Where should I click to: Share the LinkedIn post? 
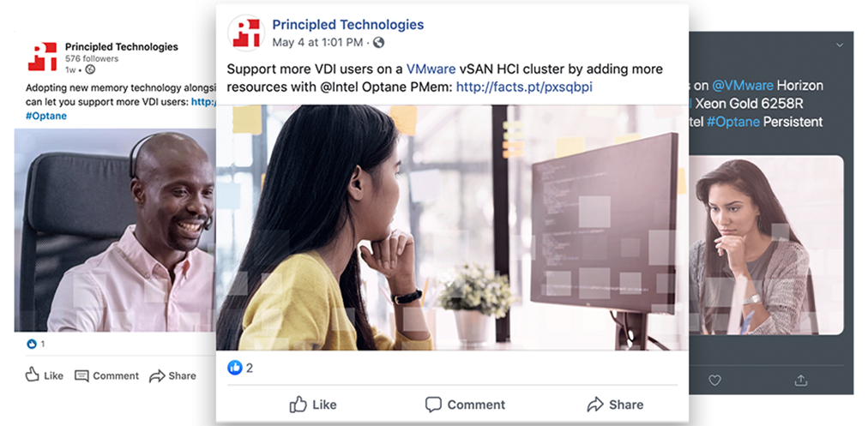pyautogui.click(x=172, y=375)
